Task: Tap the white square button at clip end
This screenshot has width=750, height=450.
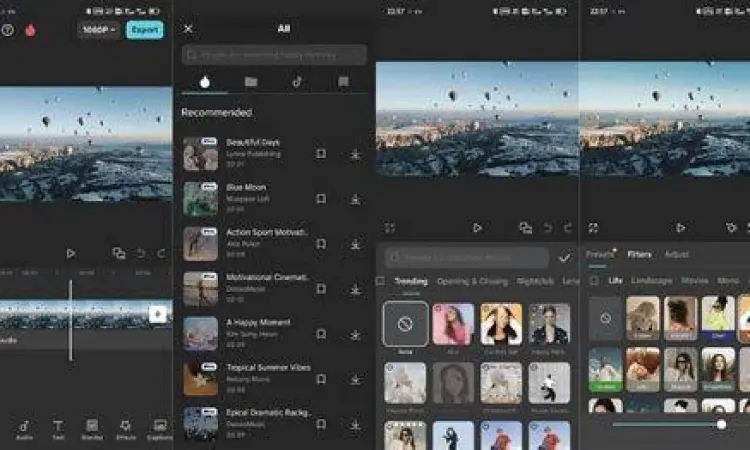Action: pos(158,314)
